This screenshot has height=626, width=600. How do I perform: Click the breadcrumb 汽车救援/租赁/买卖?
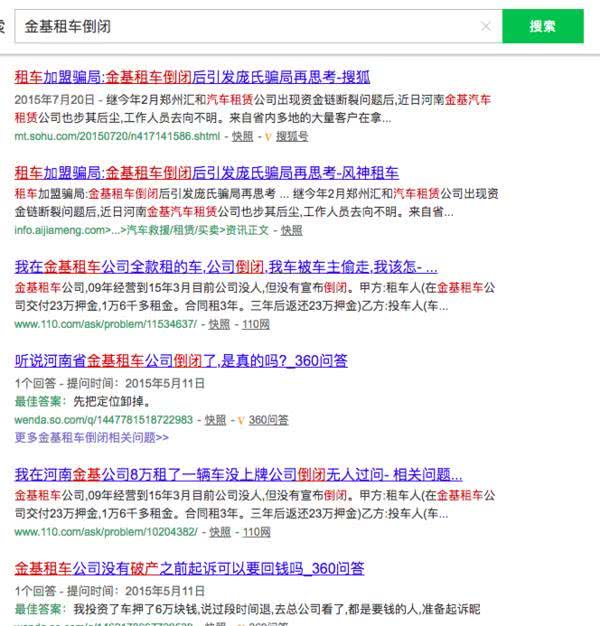click(173, 230)
